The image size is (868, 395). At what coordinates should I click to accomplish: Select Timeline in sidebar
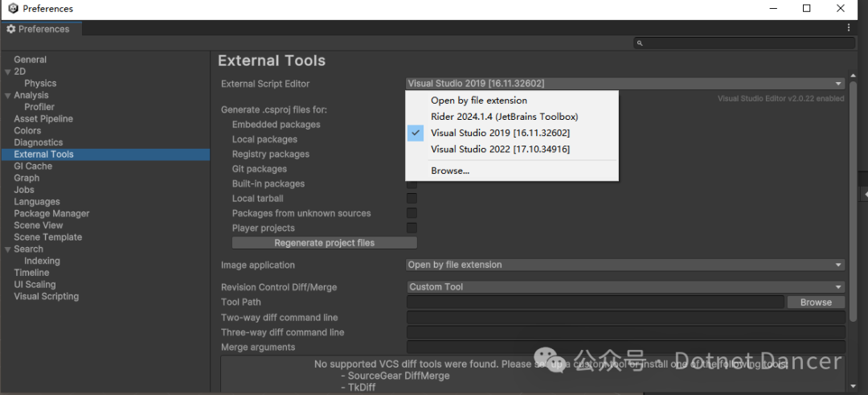(x=31, y=273)
